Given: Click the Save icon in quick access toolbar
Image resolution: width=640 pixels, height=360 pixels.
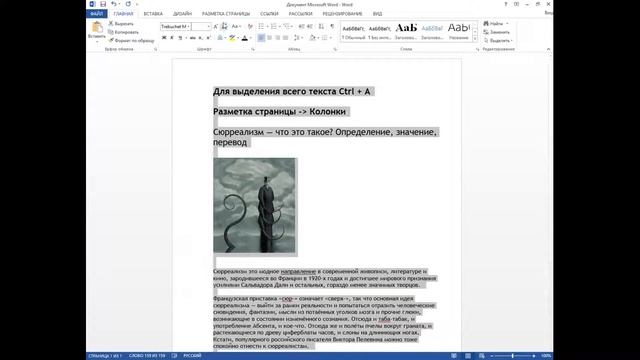Looking at the screenshot, I should tap(103, 4).
